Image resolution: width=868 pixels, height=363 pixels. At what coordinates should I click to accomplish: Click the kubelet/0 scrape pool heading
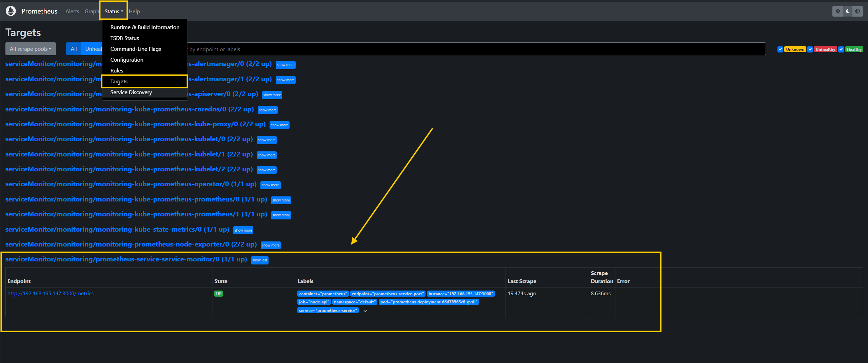129,139
